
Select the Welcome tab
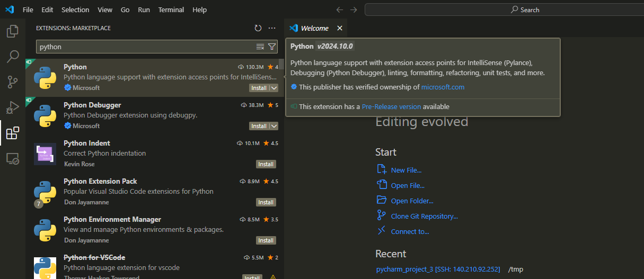[315, 28]
